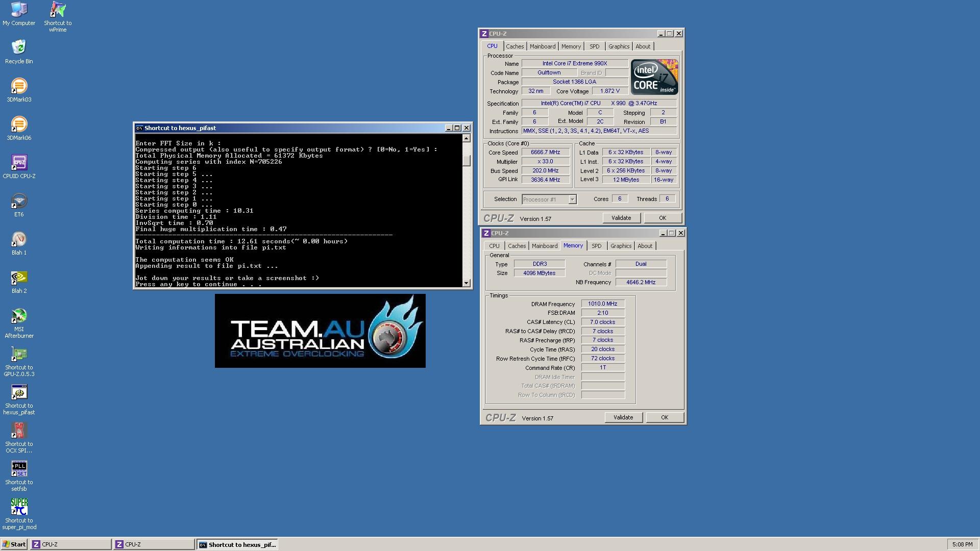This screenshot has width=980, height=551.
Task: Click the Name field Intel Core i7 Extreme 990X
Action: 575,64
